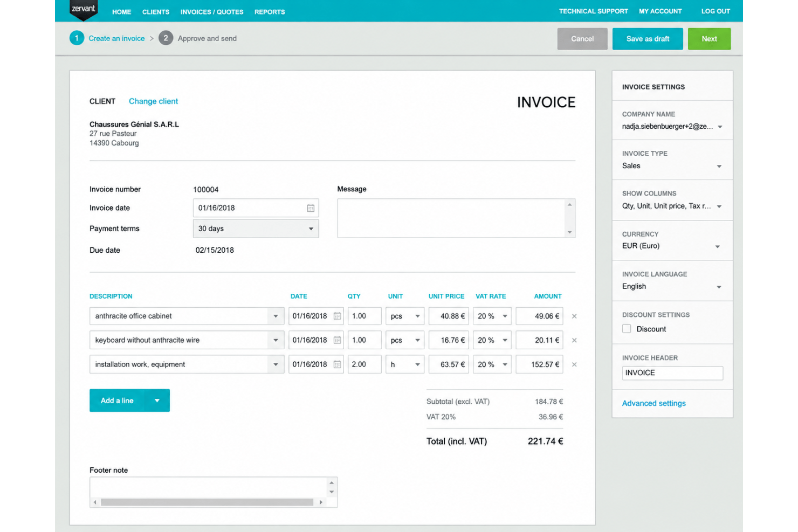Click step 1 Create an invoice circle
Viewport: 798px width, 532px height.
click(x=77, y=38)
